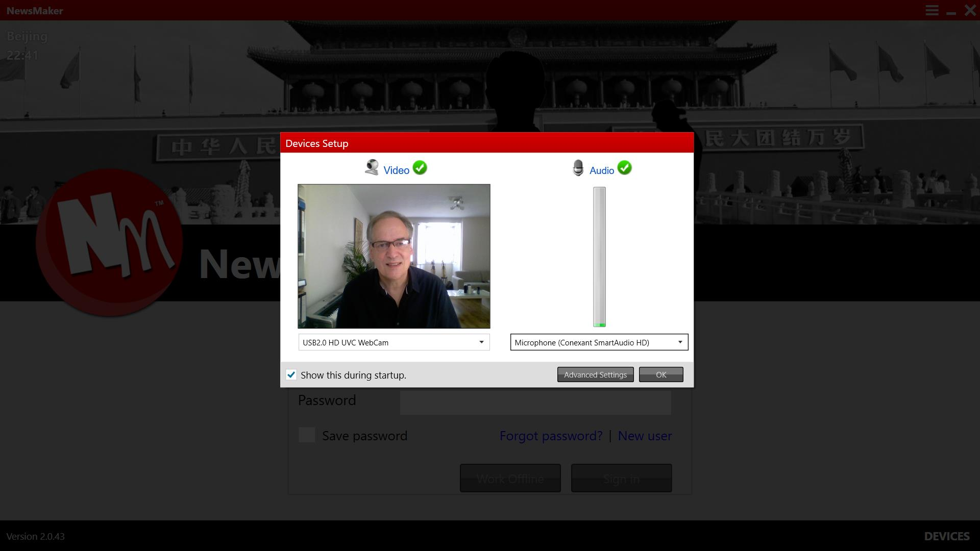Click Forgot password link
This screenshot has width=980, height=551.
[x=551, y=435]
